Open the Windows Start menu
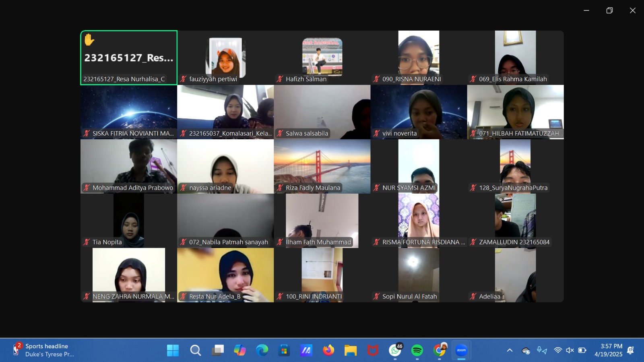The image size is (644, 362). pos(173,350)
